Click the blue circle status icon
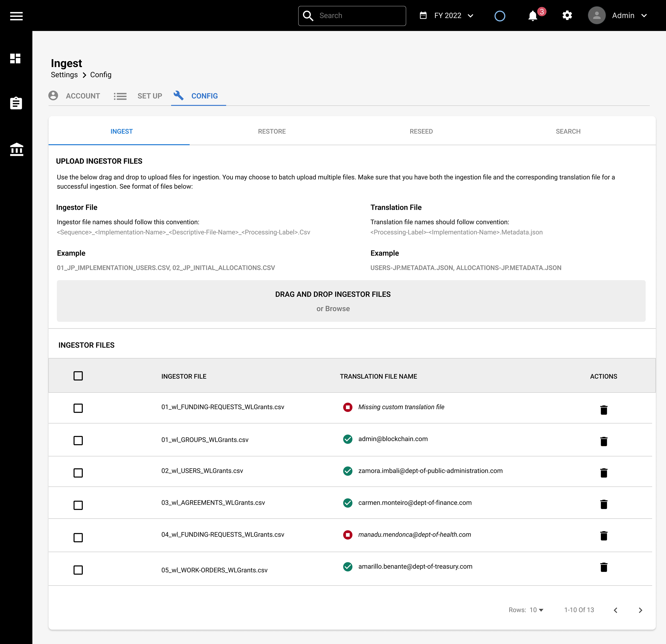Viewport: 666px width, 644px height. tap(500, 16)
